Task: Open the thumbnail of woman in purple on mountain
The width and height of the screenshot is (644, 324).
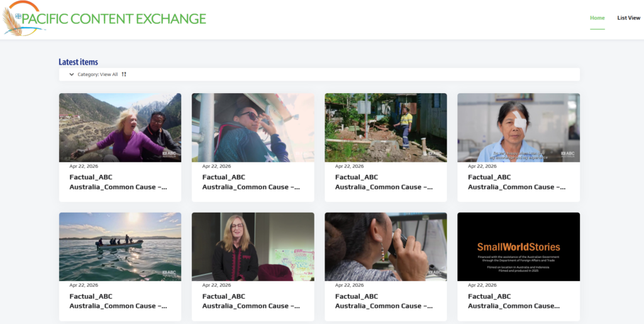Action: (x=120, y=128)
